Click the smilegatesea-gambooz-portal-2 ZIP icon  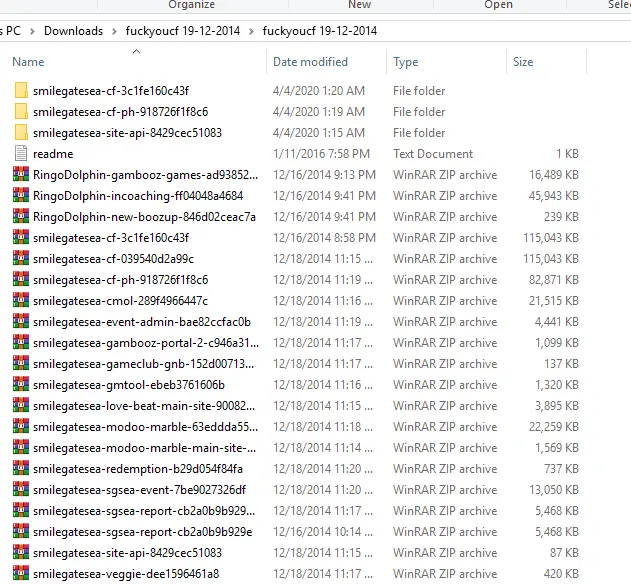point(21,342)
